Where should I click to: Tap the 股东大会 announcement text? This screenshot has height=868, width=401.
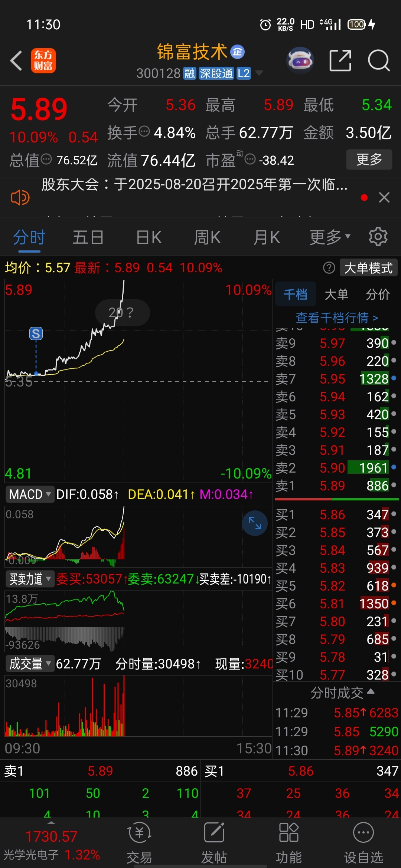(195, 184)
